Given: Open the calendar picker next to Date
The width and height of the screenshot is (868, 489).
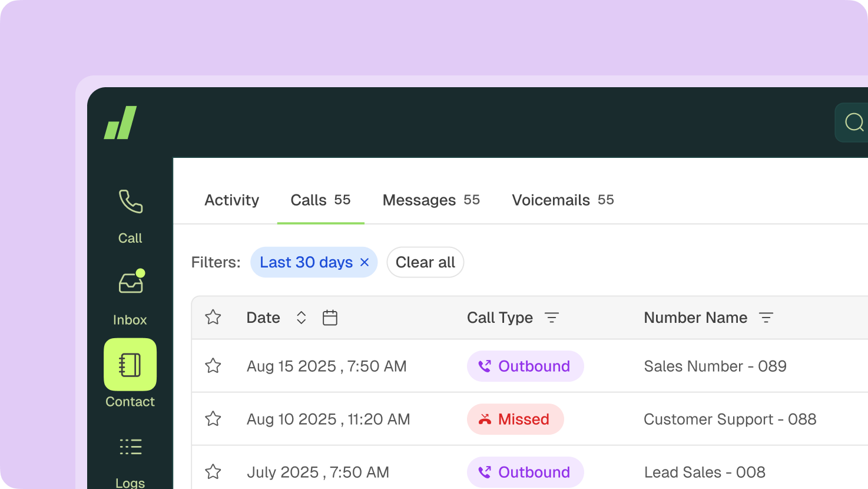Looking at the screenshot, I should (x=330, y=318).
